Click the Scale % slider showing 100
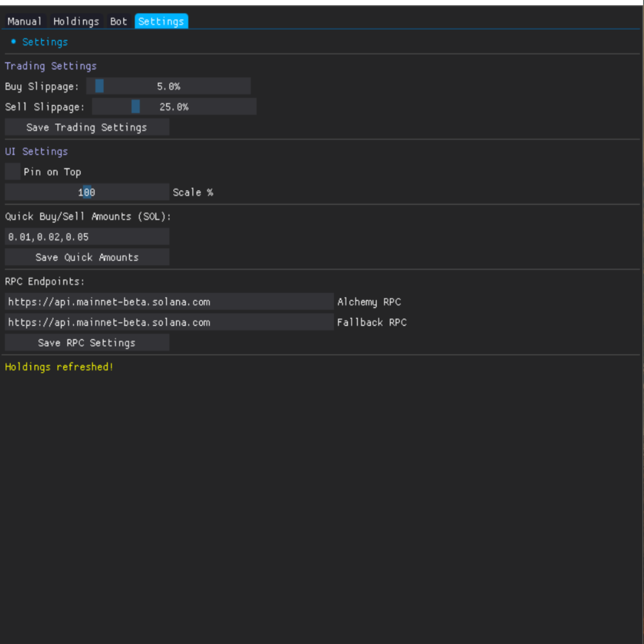This screenshot has height=644, width=644. click(x=87, y=192)
